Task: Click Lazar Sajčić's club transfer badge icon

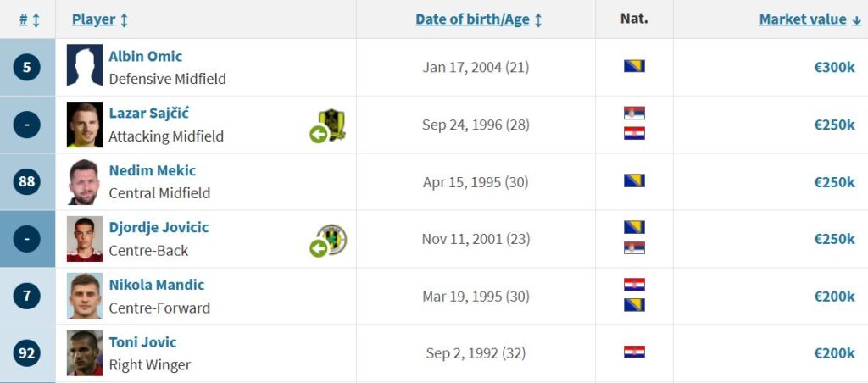Action: tap(328, 125)
